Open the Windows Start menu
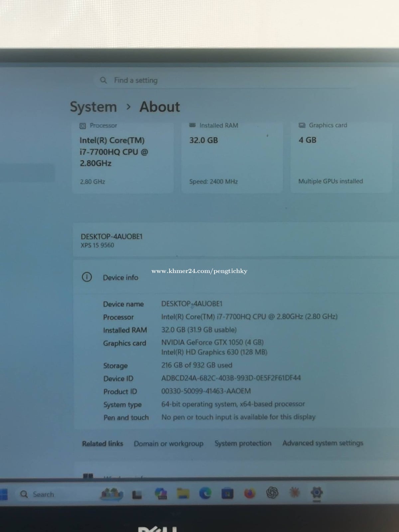The width and height of the screenshot is (399, 532). pyautogui.click(x=3, y=494)
